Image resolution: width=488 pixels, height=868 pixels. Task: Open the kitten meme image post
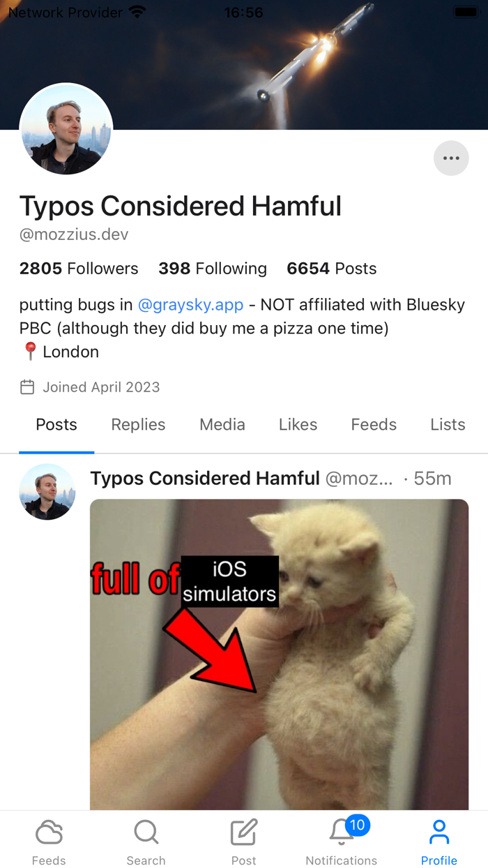[279, 654]
